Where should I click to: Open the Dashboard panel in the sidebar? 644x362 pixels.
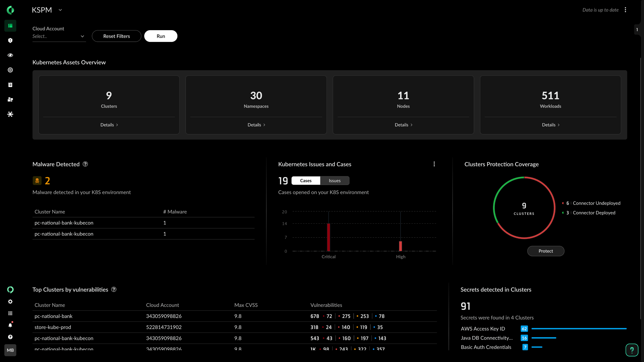tap(10, 26)
